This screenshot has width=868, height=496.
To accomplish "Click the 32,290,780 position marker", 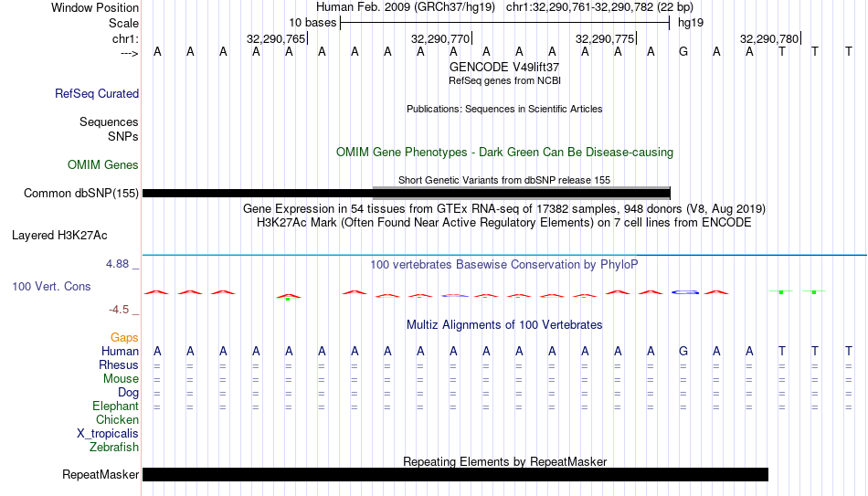I will click(769, 38).
